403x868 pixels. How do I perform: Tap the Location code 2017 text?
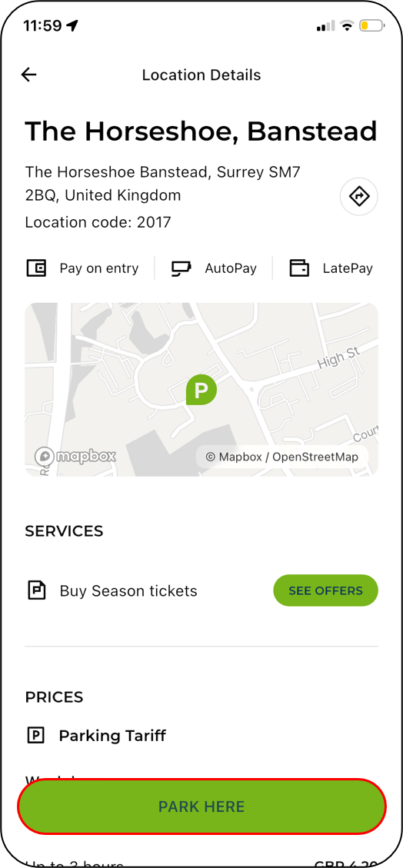(x=98, y=222)
